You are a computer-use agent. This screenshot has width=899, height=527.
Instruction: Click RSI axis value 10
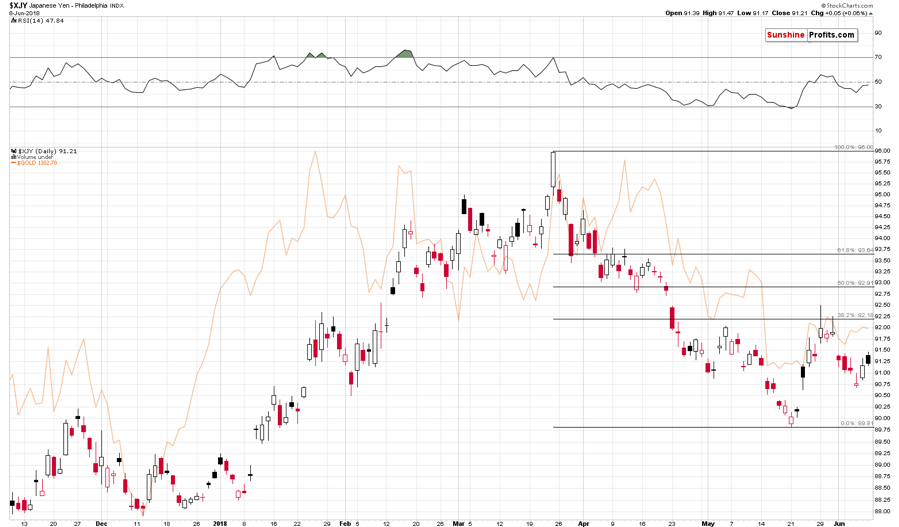tap(878, 131)
